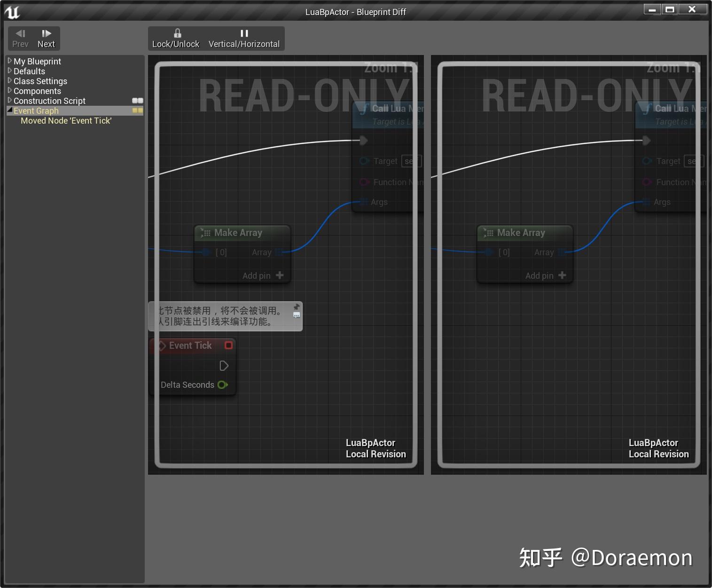Select the Moved Node 'Event Tick' diff entry
Screen dimensions: 712x588
(66, 121)
